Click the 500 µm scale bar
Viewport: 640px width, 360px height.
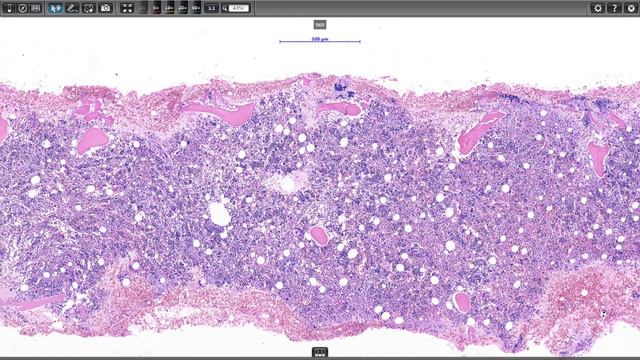pos(320,40)
